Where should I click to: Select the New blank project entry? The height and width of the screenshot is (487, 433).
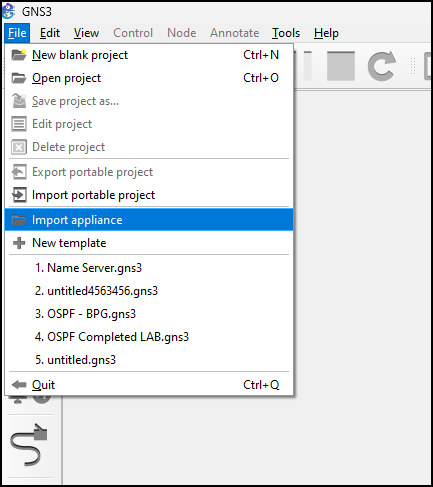click(149, 55)
